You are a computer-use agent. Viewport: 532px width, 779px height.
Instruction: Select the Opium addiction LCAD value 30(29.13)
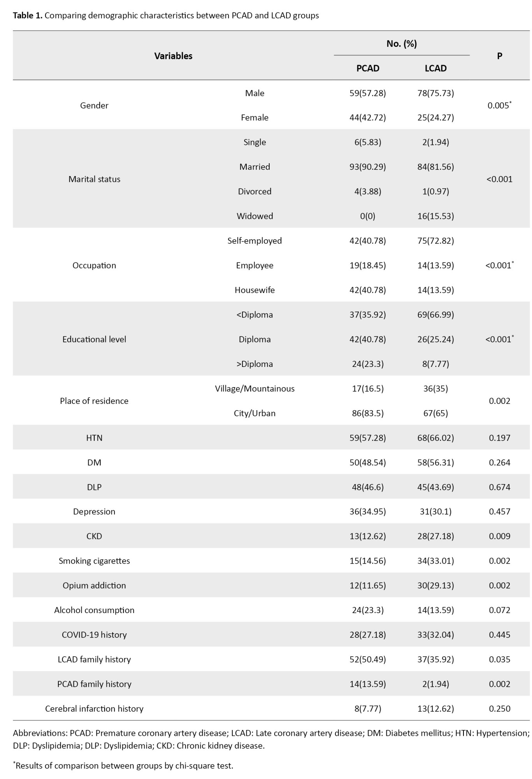click(x=435, y=585)
